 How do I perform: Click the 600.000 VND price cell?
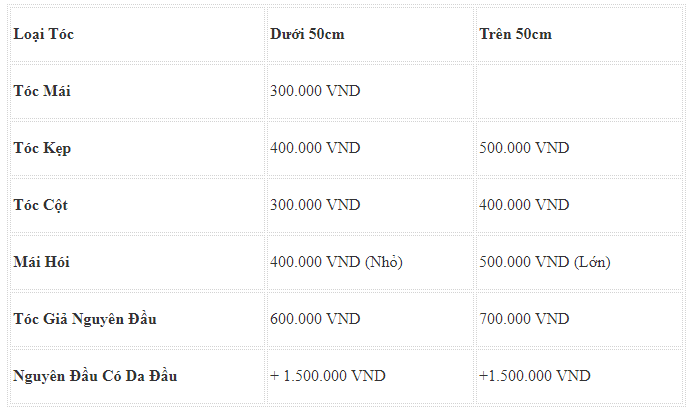click(315, 319)
